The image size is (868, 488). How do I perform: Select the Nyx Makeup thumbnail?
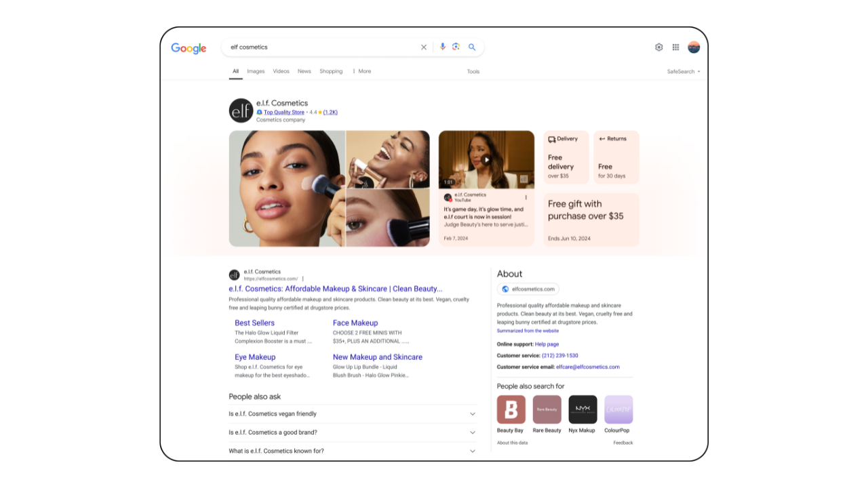583,409
